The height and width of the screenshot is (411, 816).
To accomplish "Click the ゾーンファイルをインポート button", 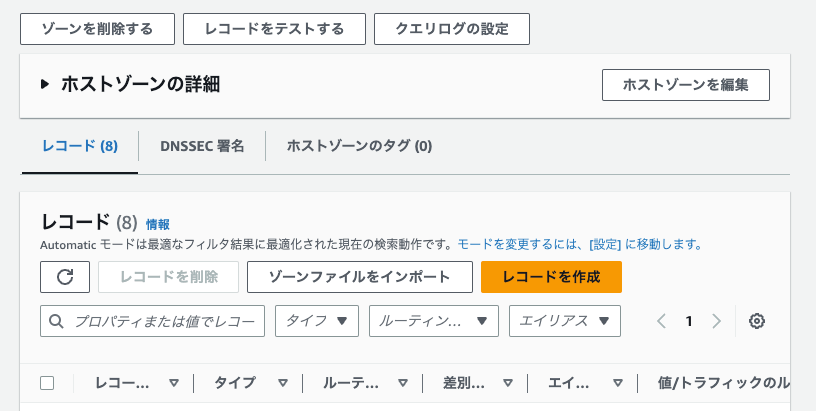I will (x=360, y=277).
